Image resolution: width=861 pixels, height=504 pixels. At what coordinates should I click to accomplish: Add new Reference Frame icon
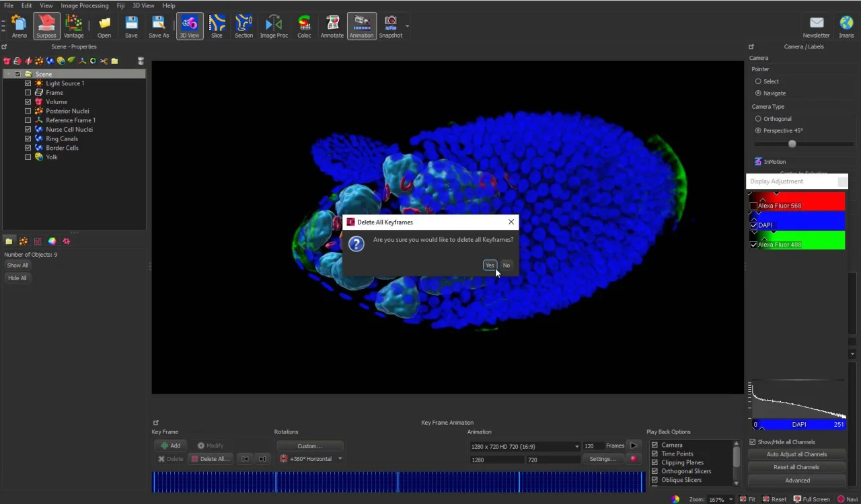click(x=82, y=61)
